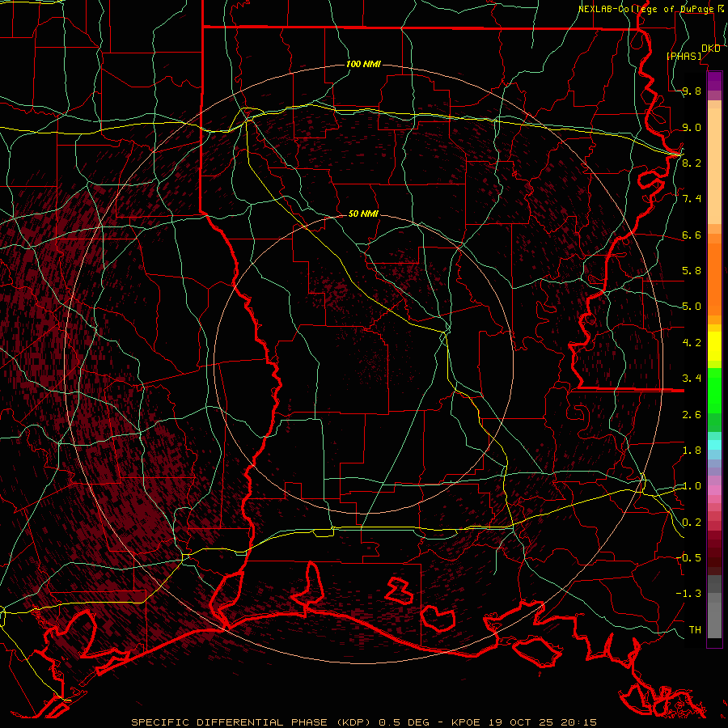Click the 8.2 scale value

692,163
